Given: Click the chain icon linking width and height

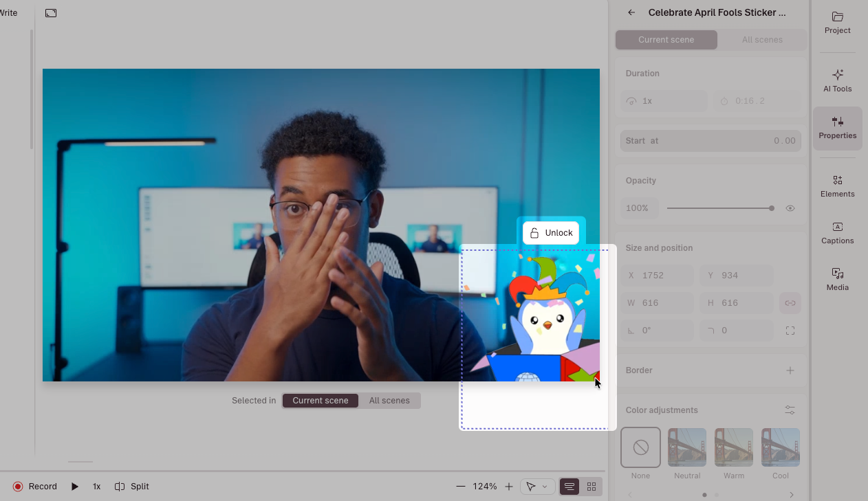Looking at the screenshot, I should pyautogui.click(x=790, y=302).
